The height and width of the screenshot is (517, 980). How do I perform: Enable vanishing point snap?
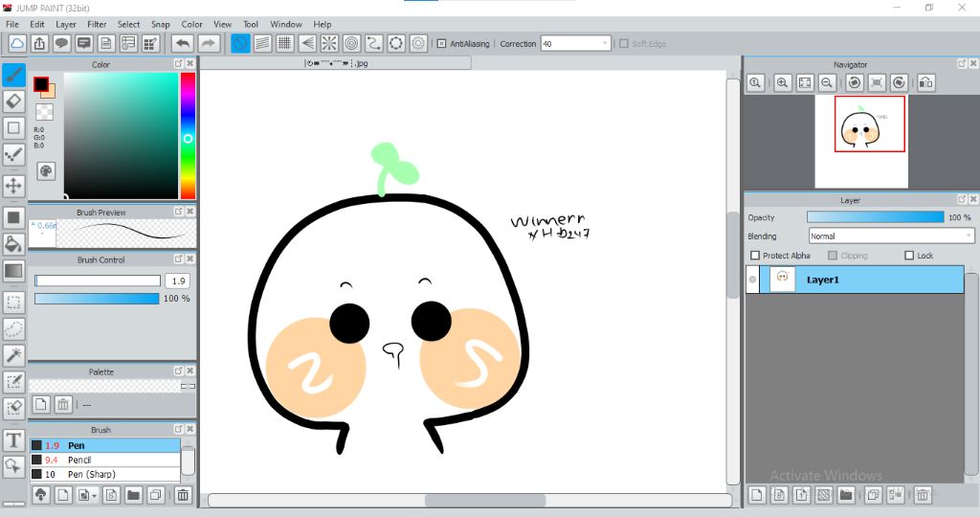pyautogui.click(x=307, y=44)
